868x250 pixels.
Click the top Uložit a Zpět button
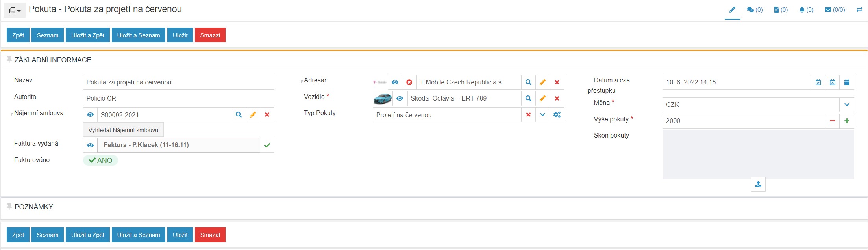[88, 35]
